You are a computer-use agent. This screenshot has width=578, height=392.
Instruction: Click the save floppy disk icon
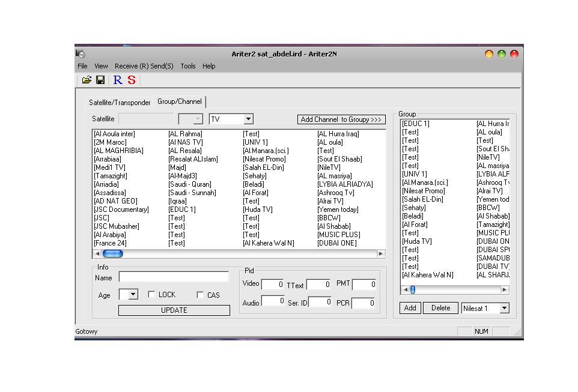[x=100, y=80]
